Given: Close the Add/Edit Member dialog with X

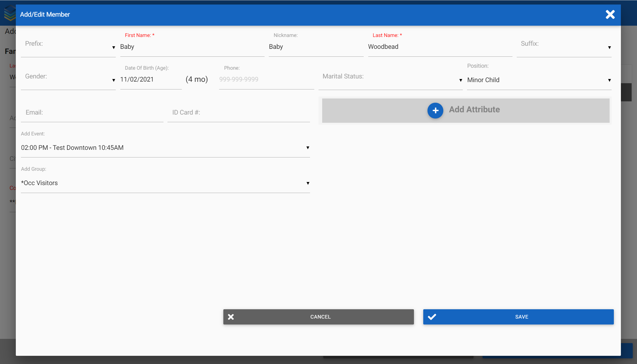Looking at the screenshot, I should tap(610, 14).
